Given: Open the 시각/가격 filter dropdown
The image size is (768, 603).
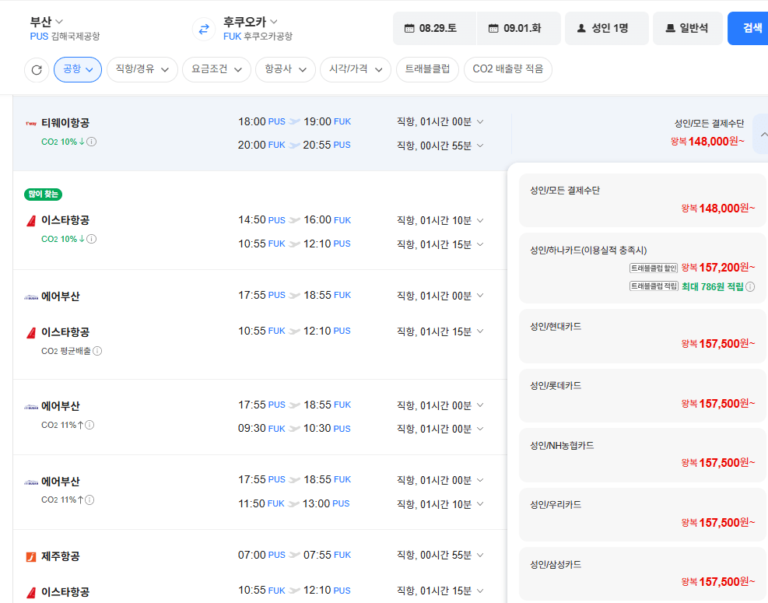Looking at the screenshot, I should [356, 70].
